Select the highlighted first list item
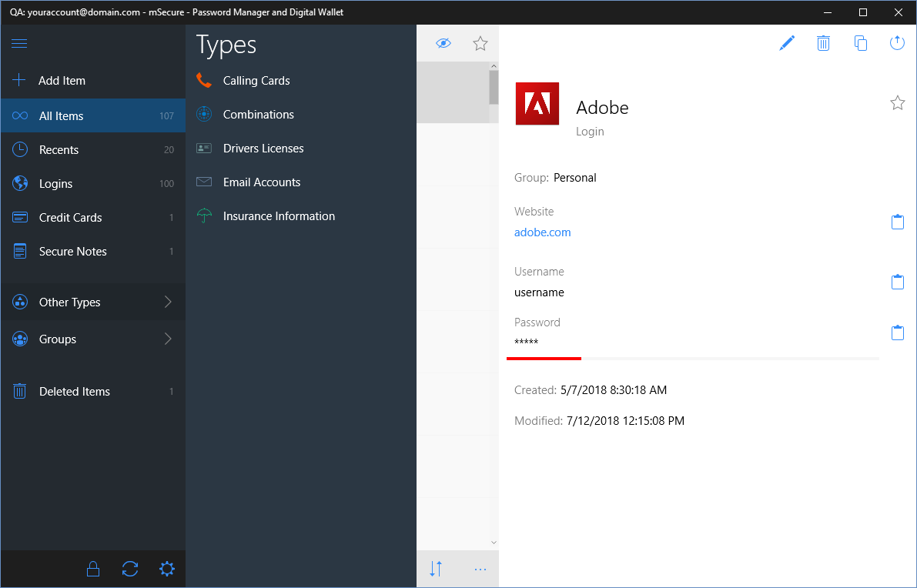This screenshot has width=917, height=588. point(453,92)
